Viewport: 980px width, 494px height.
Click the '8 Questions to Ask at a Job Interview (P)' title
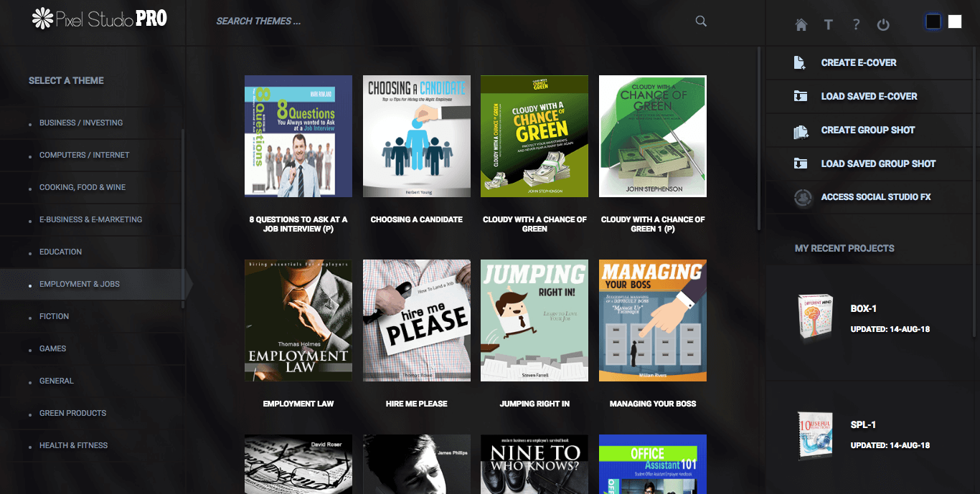(x=298, y=224)
